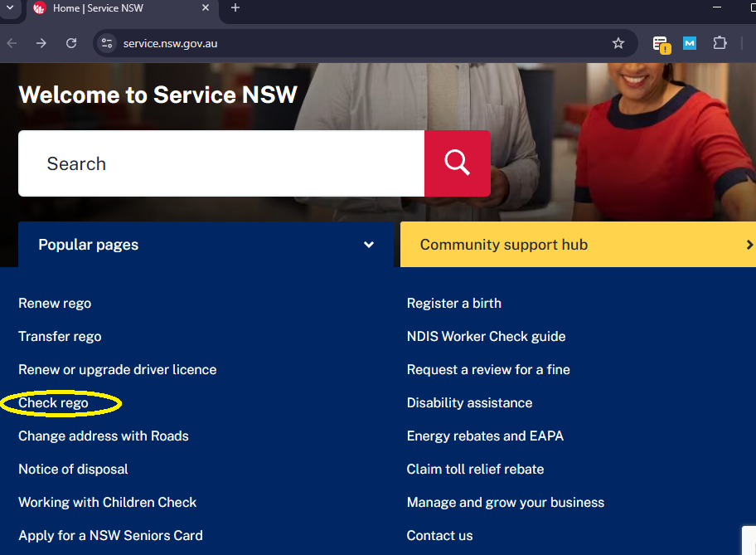The width and height of the screenshot is (756, 555).
Task: Select the Home | Service NSW tab
Action: (116, 7)
